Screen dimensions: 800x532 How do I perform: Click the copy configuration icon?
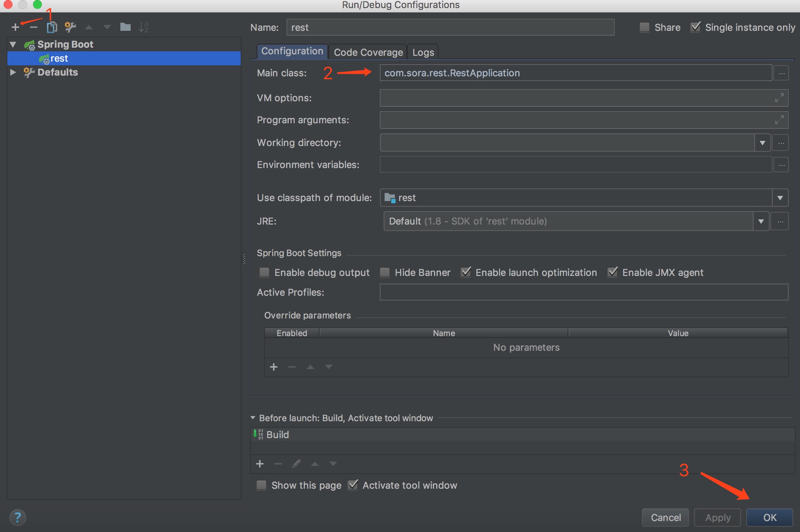click(x=52, y=27)
